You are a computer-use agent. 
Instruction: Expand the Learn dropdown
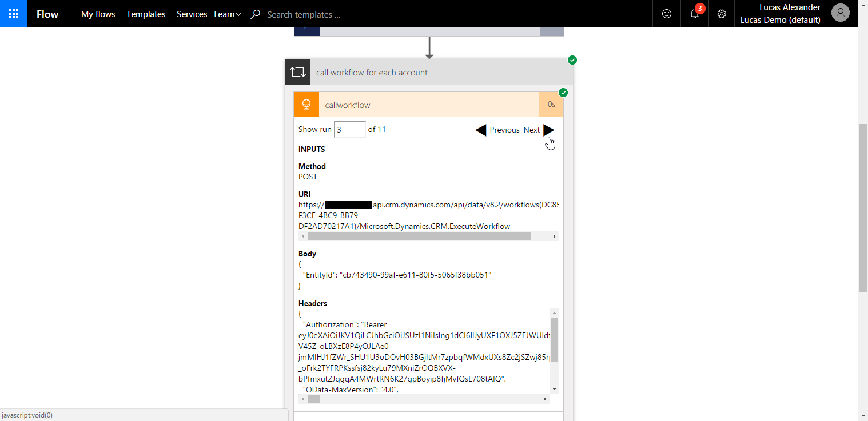(x=228, y=14)
